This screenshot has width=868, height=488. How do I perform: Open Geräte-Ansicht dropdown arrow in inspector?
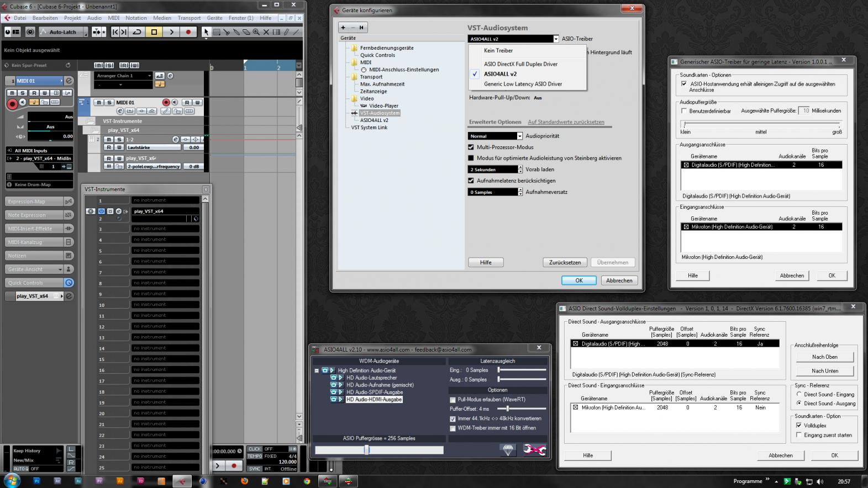pos(60,269)
